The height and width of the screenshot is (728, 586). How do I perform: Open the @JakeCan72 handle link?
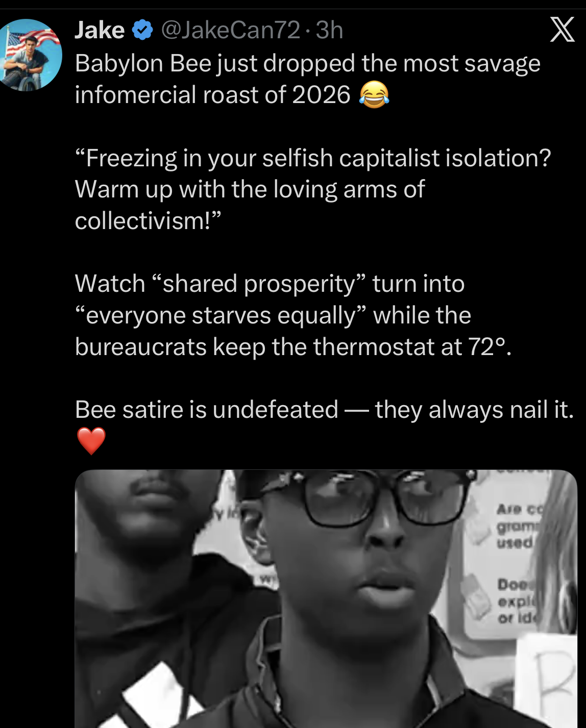230,30
